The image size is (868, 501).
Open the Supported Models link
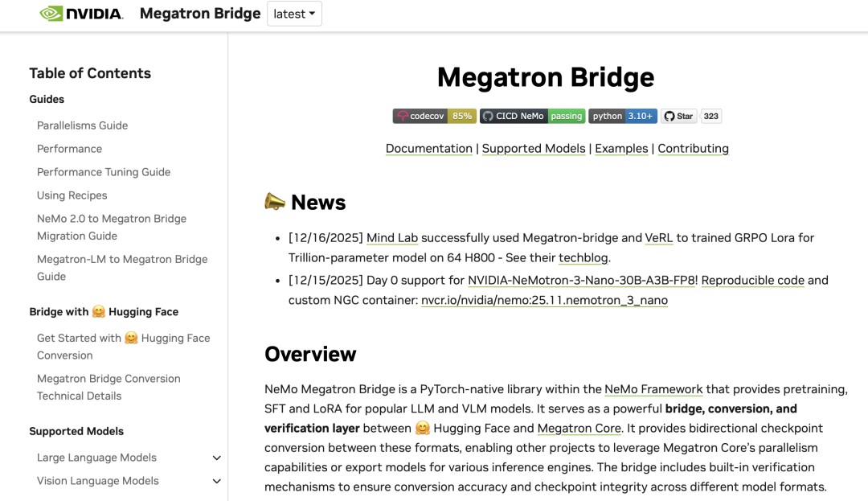[x=534, y=149]
